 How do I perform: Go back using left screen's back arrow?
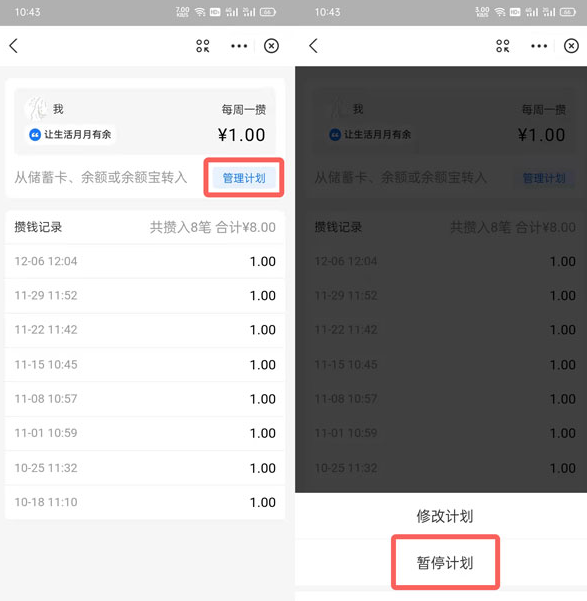pos(13,46)
